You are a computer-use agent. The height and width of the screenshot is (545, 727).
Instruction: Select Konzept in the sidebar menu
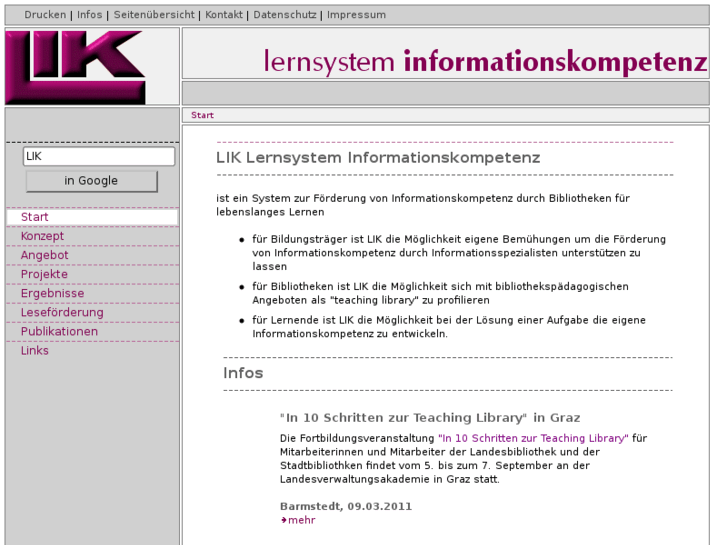click(x=92, y=236)
